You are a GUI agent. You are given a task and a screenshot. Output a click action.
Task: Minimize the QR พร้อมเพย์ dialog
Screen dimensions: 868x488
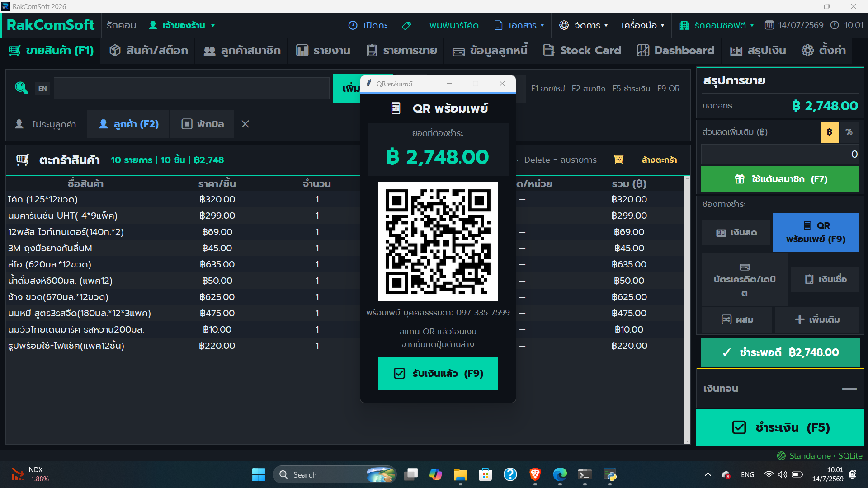click(449, 84)
